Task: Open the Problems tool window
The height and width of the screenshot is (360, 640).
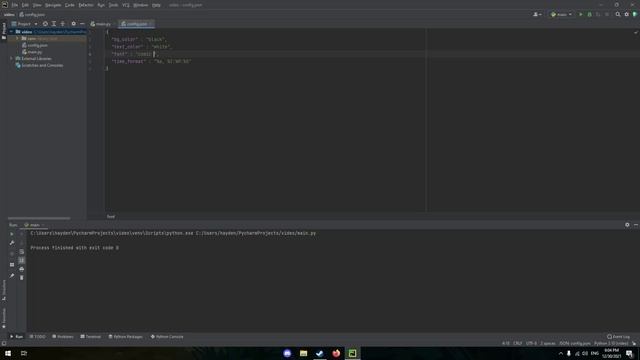Action: pos(62,337)
